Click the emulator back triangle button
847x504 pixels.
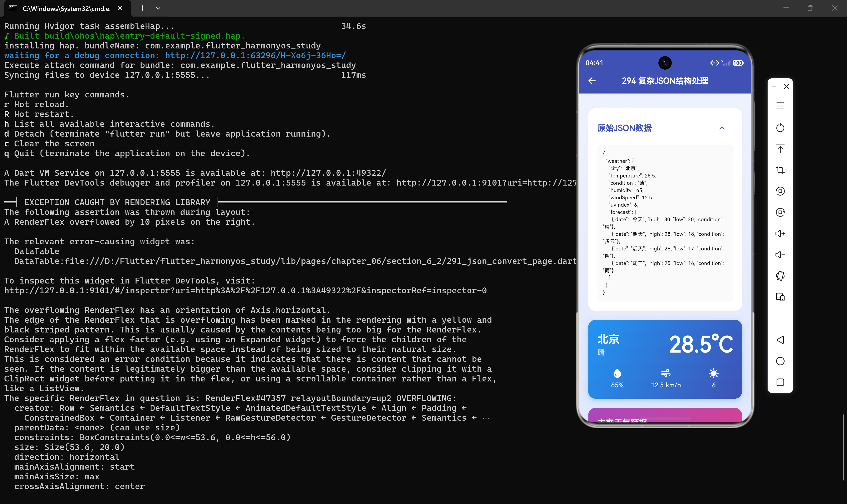tap(780, 340)
